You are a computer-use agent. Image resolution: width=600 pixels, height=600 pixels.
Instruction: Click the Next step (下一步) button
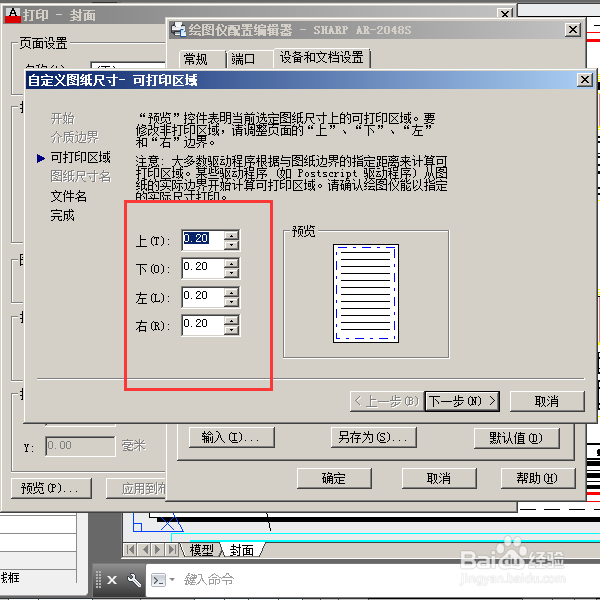click(462, 401)
